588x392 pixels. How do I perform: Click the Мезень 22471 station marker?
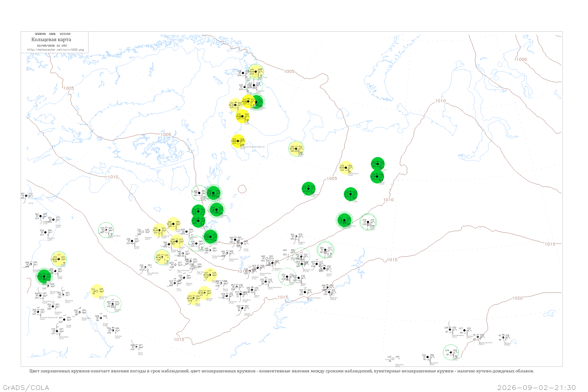pos(296,149)
